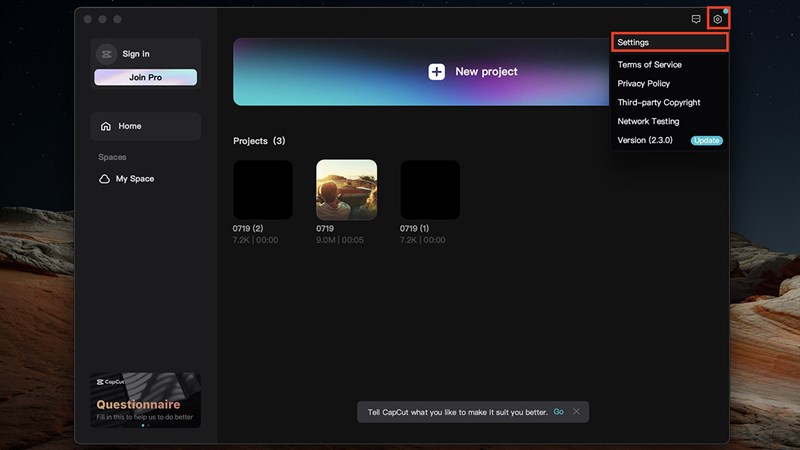Click the Go link in notification
The image size is (800, 450).
pyautogui.click(x=559, y=412)
